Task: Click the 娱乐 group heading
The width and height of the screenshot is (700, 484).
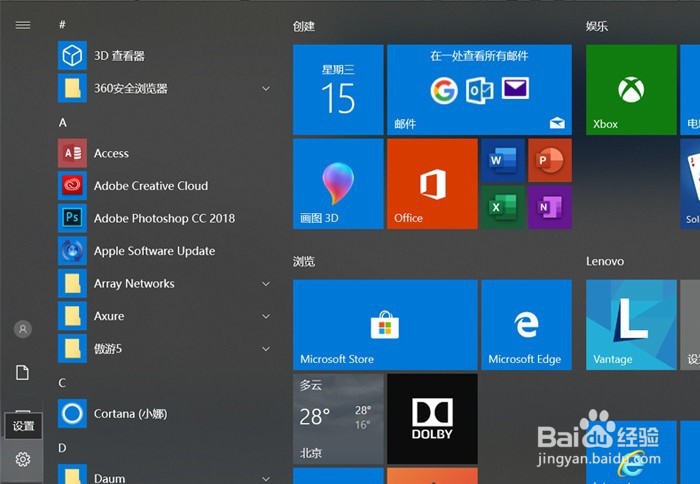Action: point(597,26)
